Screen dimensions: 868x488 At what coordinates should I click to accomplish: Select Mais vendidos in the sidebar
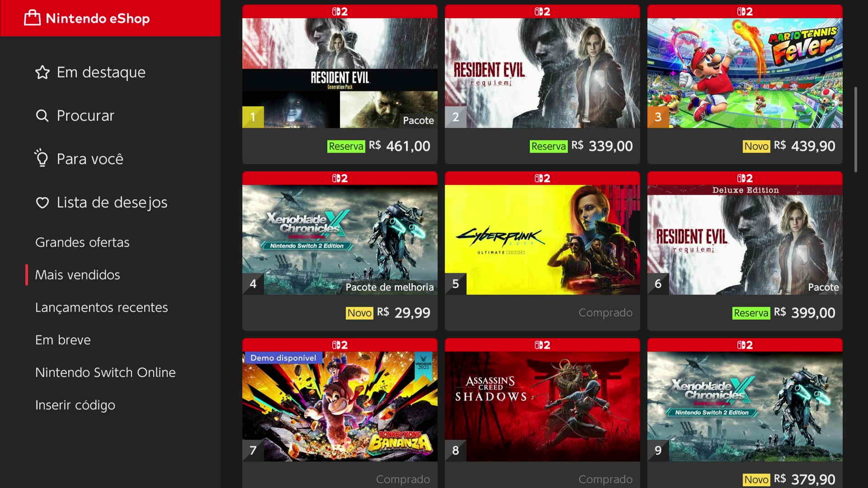click(x=78, y=275)
